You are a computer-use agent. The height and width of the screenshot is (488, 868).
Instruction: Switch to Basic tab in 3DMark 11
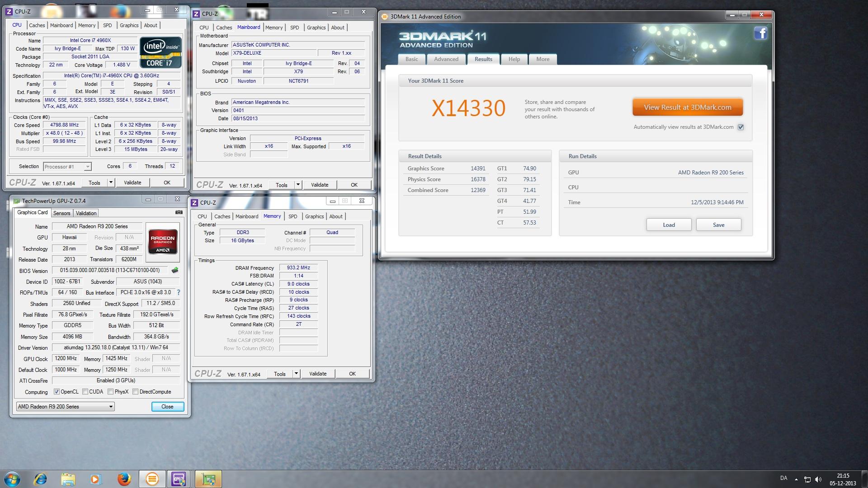click(411, 59)
